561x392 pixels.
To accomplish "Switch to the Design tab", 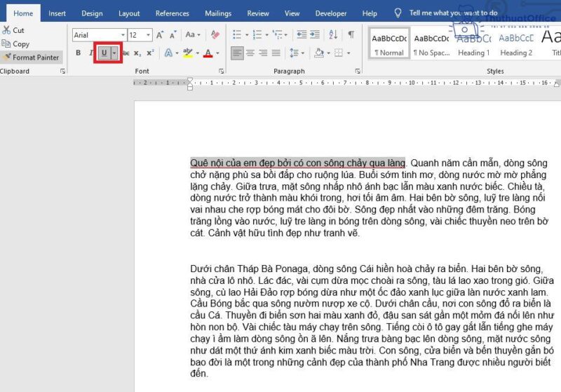I will pyautogui.click(x=92, y=13).
